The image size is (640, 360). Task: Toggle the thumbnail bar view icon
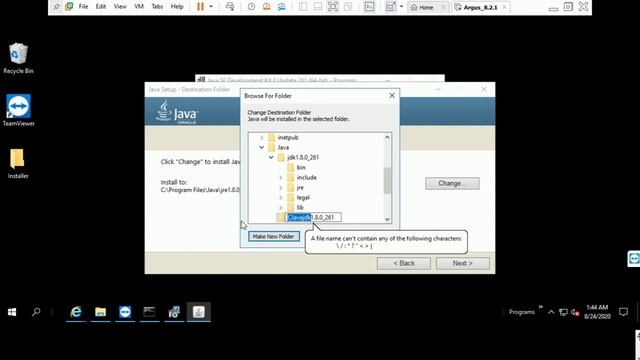[x=318, y=7]
